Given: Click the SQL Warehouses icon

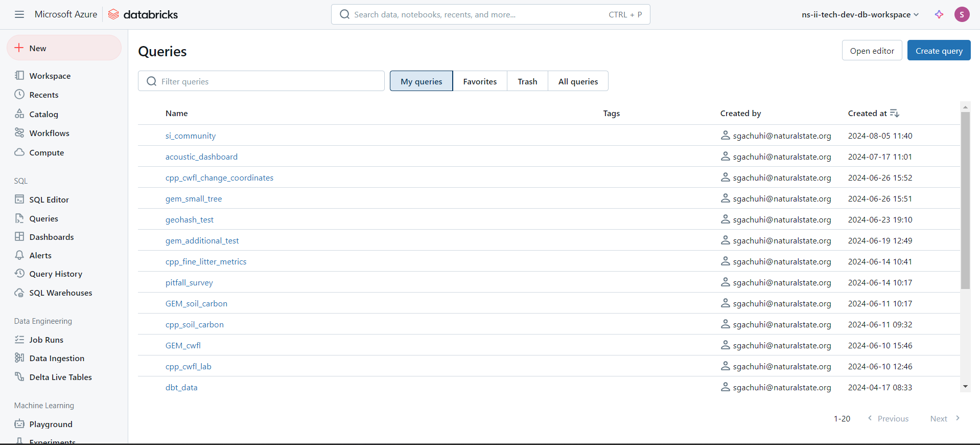Looking at the screenshot, I should pyautogui.click(x=19, y=293).
